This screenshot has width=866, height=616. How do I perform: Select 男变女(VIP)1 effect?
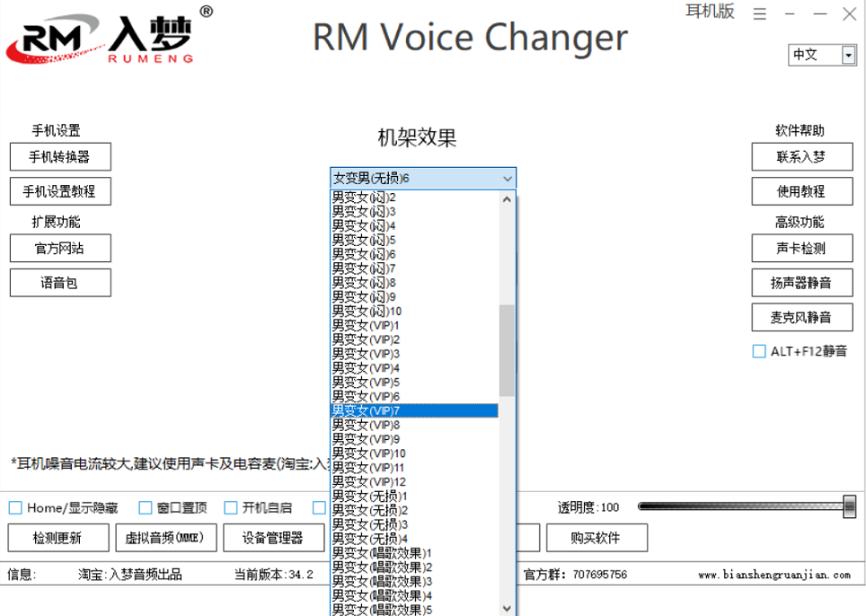(415, 326)
